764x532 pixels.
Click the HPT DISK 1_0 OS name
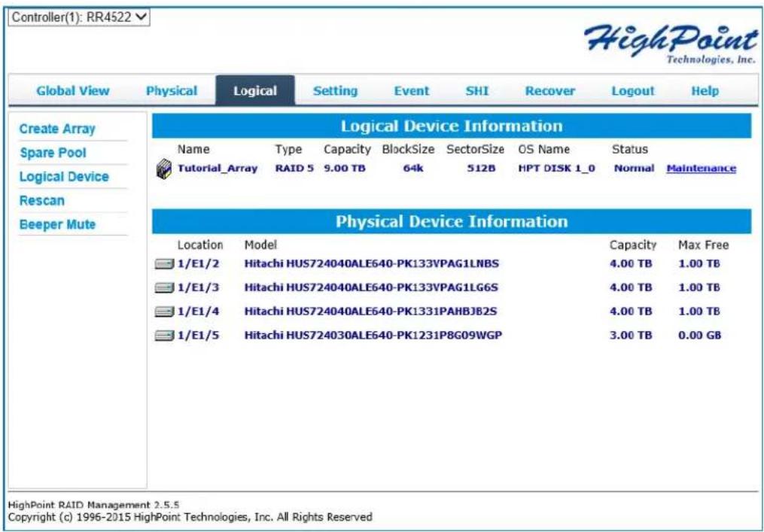(556, 169)
